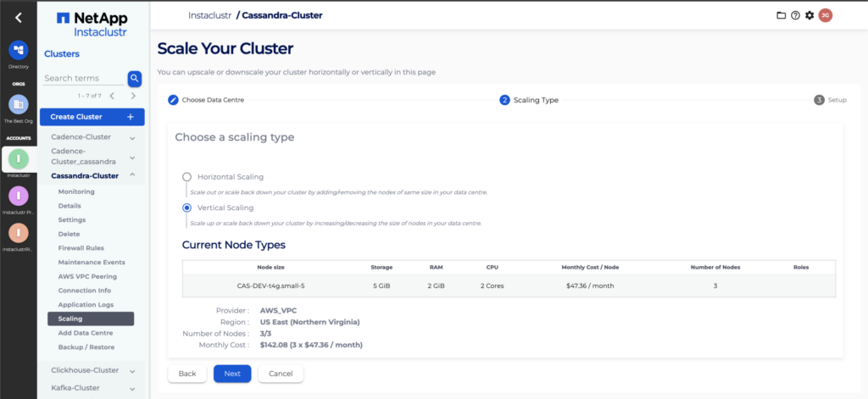868x399 pixels.
Task: Open Firewall Rules in the sidebar
Action: pyautogui.click(x=81, y=248)
